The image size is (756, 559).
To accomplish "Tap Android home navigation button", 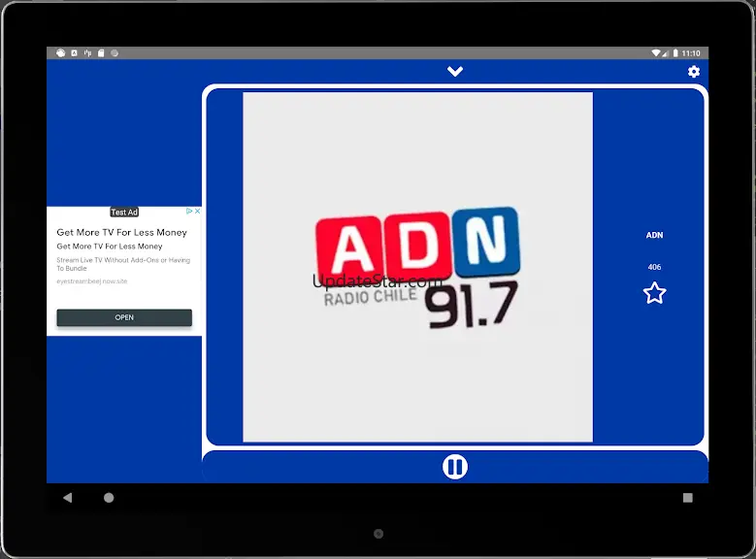I will [109, 497].
